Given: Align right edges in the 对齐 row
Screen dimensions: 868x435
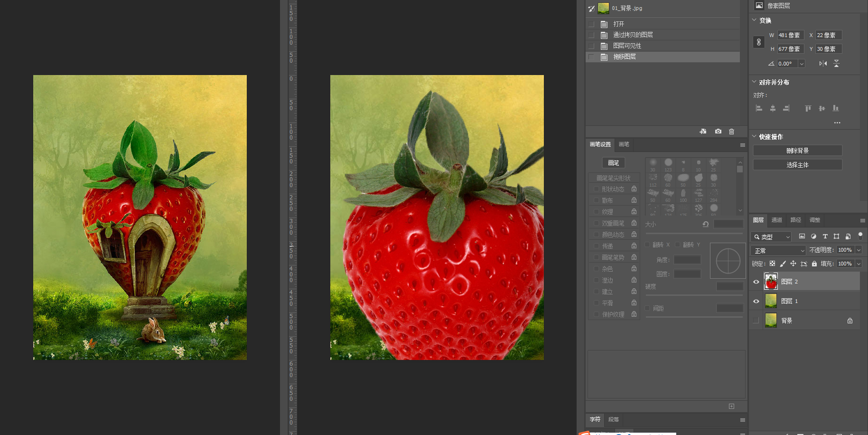Looking at the screenshot, I should pos(786,108).
